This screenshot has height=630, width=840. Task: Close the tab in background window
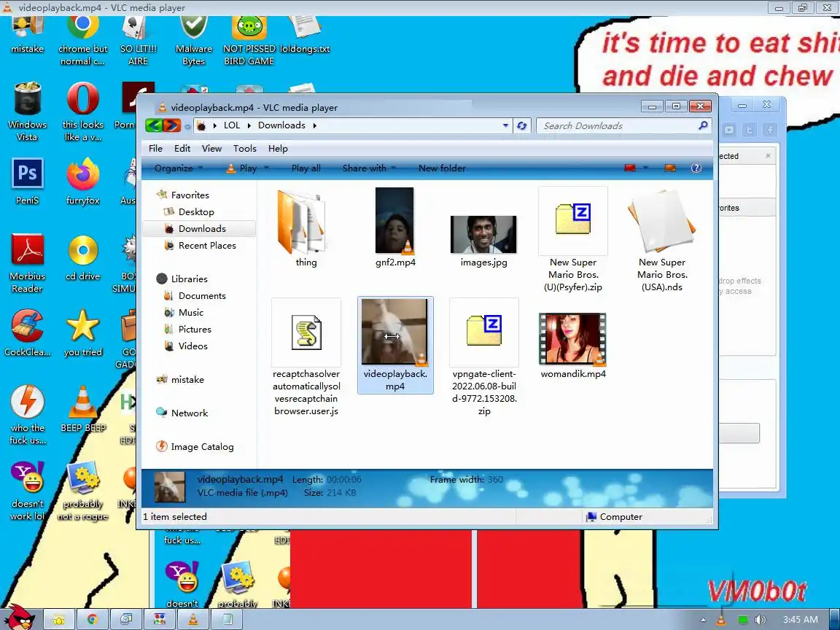coord(769,156)
